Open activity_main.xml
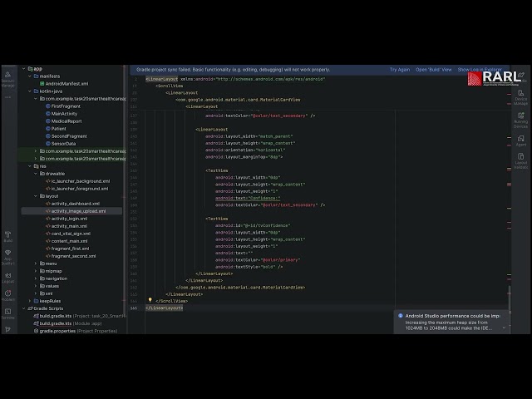 [69, 226]
